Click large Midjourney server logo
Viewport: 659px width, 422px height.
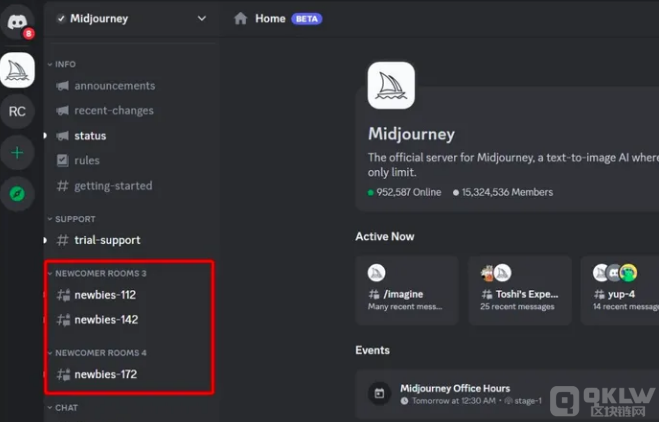pos(391,85)
